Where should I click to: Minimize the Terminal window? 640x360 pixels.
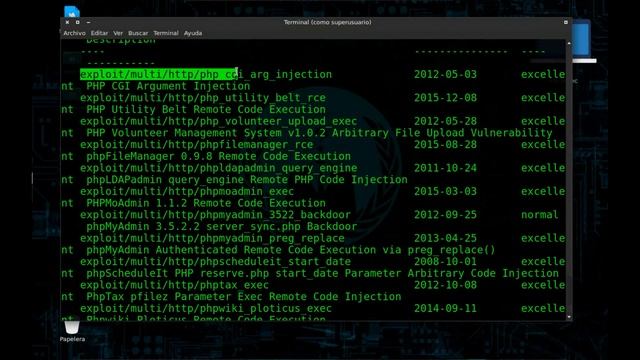[88, 22]
